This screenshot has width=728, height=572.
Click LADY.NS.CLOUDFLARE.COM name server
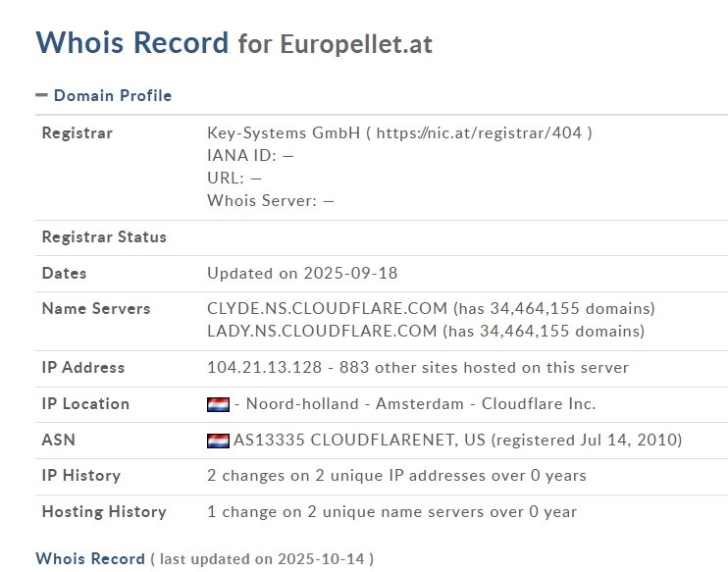(322, 331)
